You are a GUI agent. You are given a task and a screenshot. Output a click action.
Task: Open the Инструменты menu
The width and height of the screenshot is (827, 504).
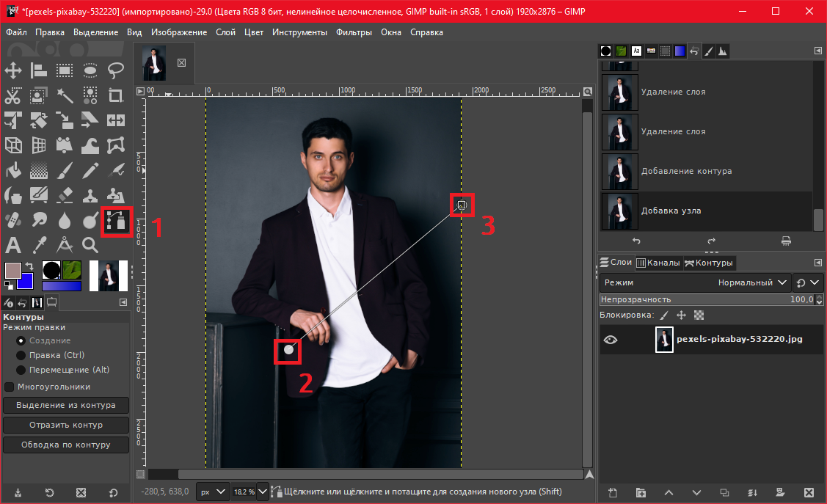(x=299, y=32)
